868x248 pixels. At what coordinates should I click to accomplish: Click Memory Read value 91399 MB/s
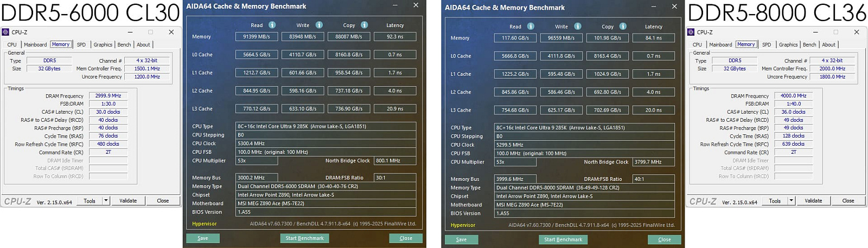[257, 37]
